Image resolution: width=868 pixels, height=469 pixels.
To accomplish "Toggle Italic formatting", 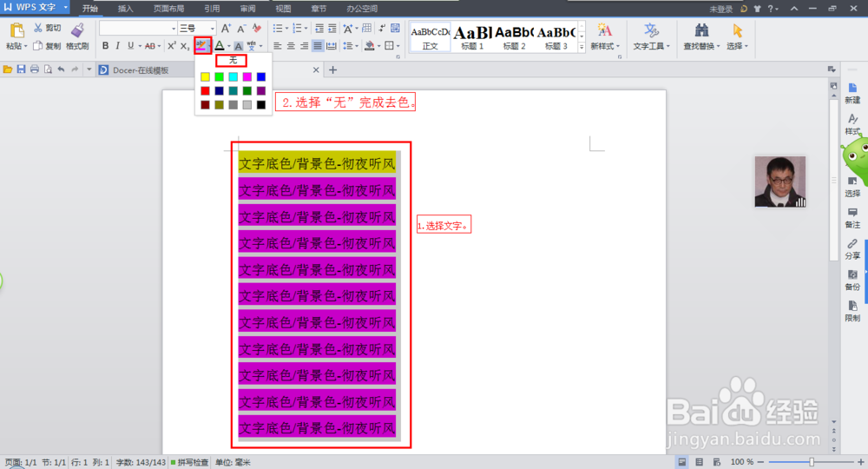I will point(117,46).
